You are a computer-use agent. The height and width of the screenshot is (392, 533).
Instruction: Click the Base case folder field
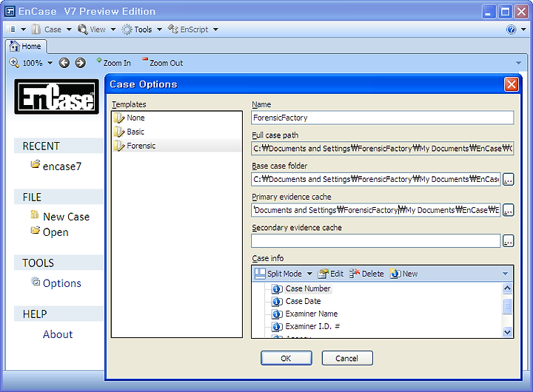pyautogui.click(x=375, y=179)
